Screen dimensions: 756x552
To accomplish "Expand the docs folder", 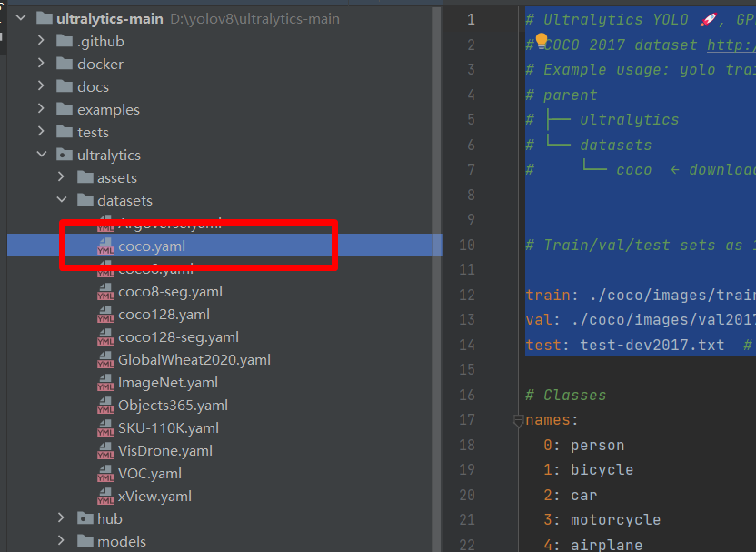I will (x=42, y=86).
